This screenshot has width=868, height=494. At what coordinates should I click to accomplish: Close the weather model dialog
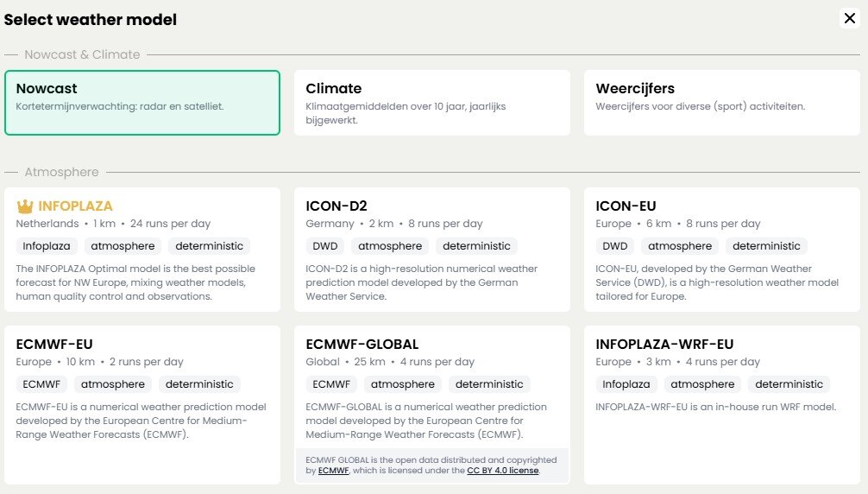(x=849, y=18)
